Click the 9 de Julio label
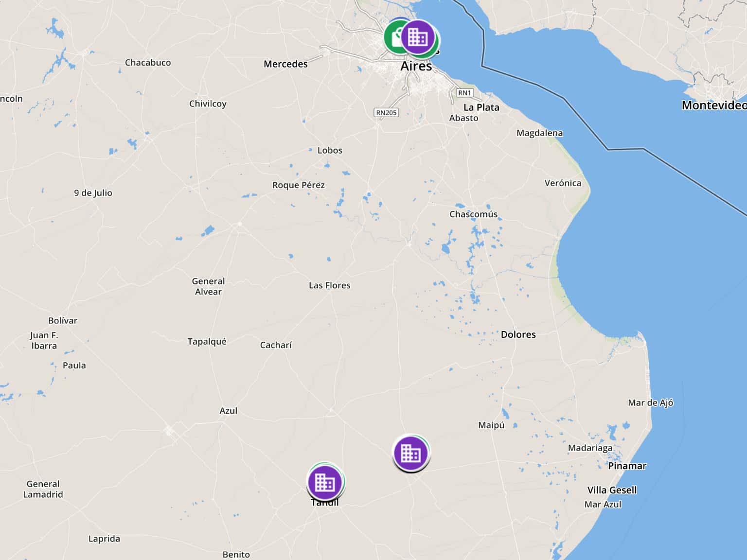Viewport: 747px width, 560px height. tap(93, 193)
